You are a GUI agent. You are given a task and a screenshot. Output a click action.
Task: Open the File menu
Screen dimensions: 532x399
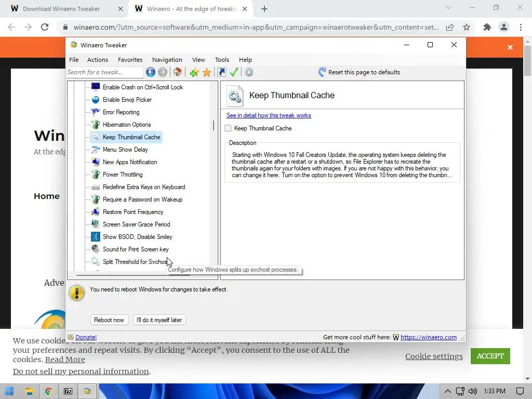[x=74, y=60]
